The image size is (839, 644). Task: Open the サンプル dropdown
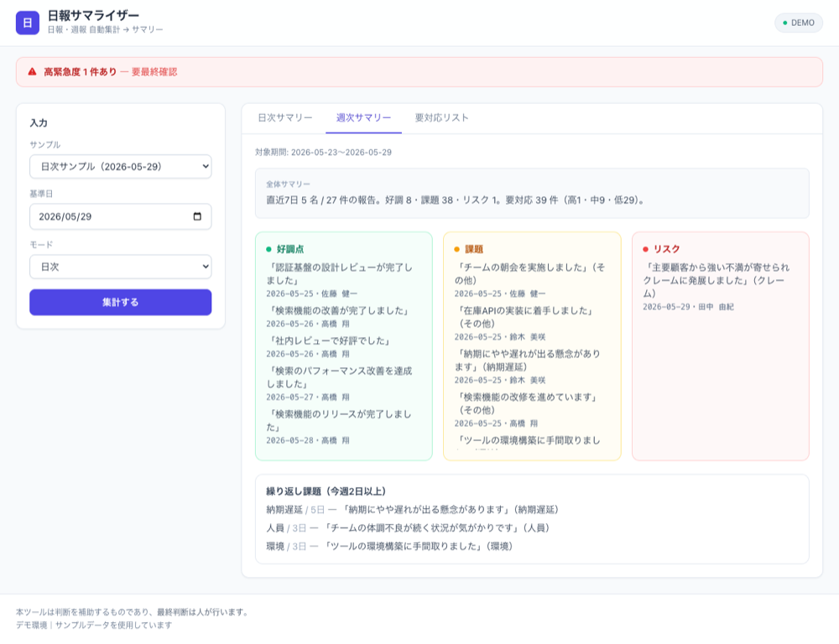120,167
